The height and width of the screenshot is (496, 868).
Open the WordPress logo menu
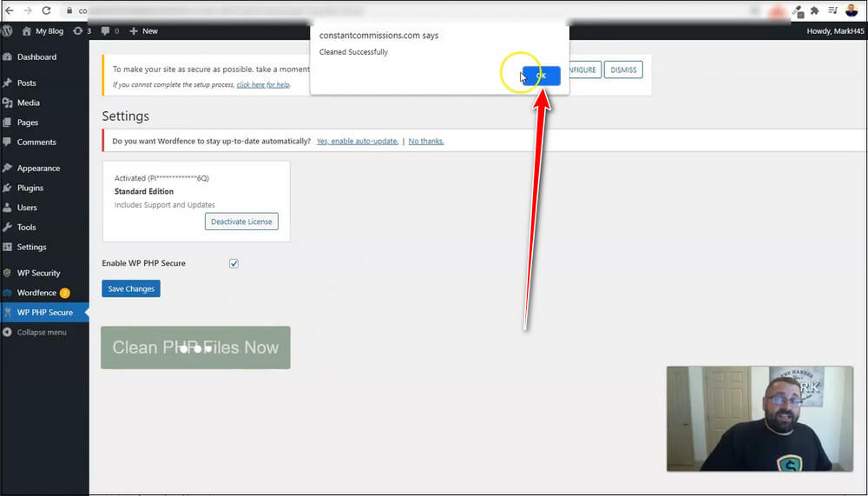[7, 31]
